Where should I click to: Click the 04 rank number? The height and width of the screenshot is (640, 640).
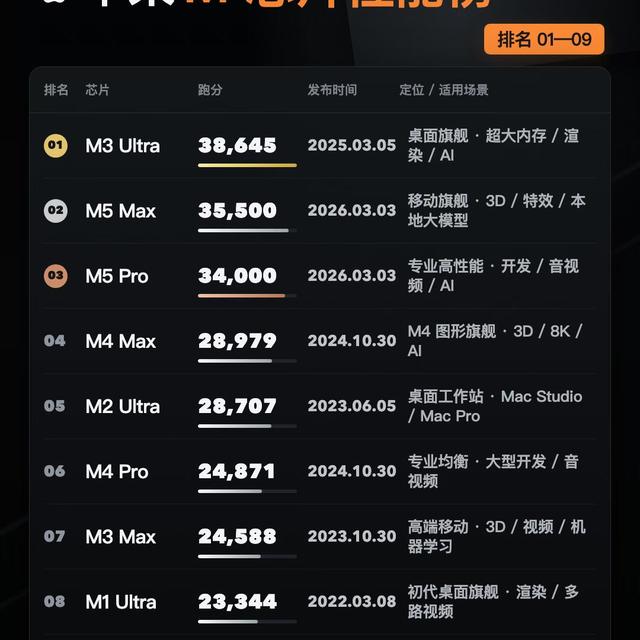pyautogui.click(x=55, y=341)
